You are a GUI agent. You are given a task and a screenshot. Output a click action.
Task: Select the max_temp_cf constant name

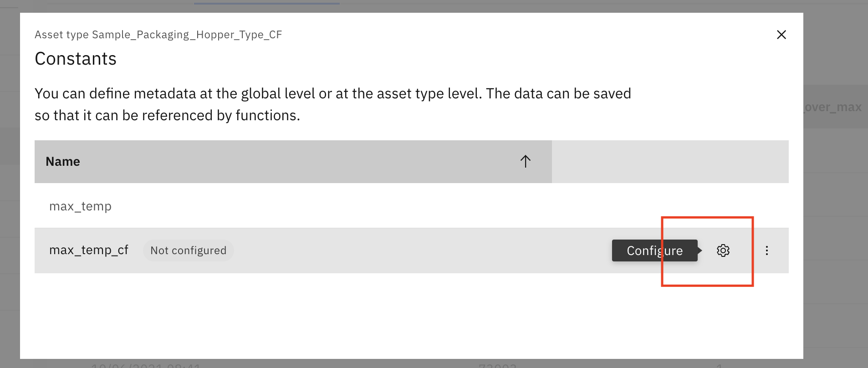tap(89, 250)
